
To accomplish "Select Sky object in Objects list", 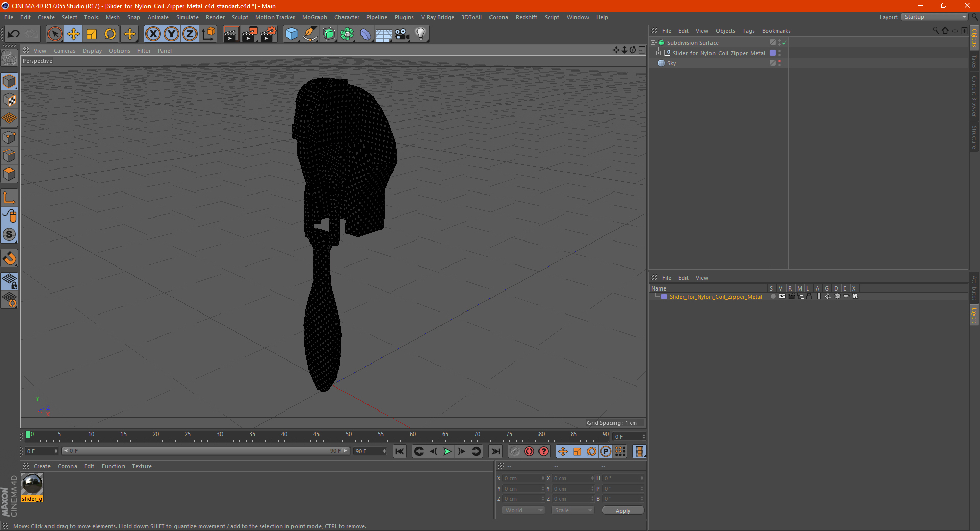I will [671, 63].
